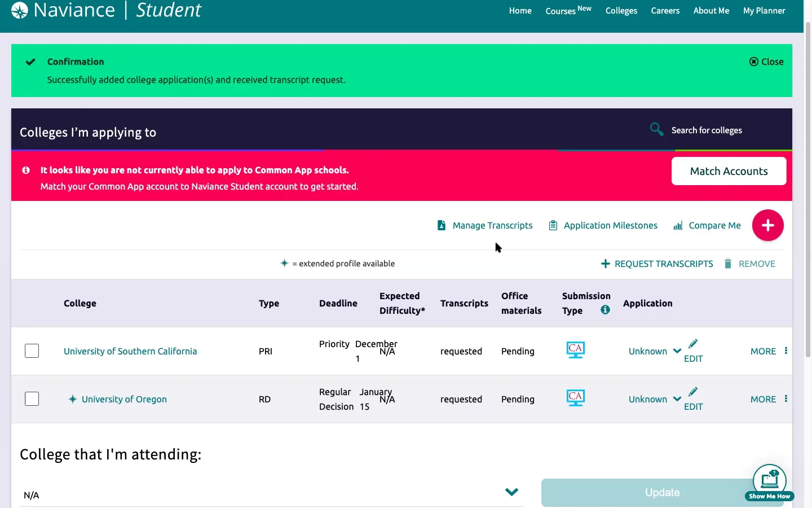Screen dimensions: 812x508
Task: Open the My Planner menu
Action: pos(764,11)
